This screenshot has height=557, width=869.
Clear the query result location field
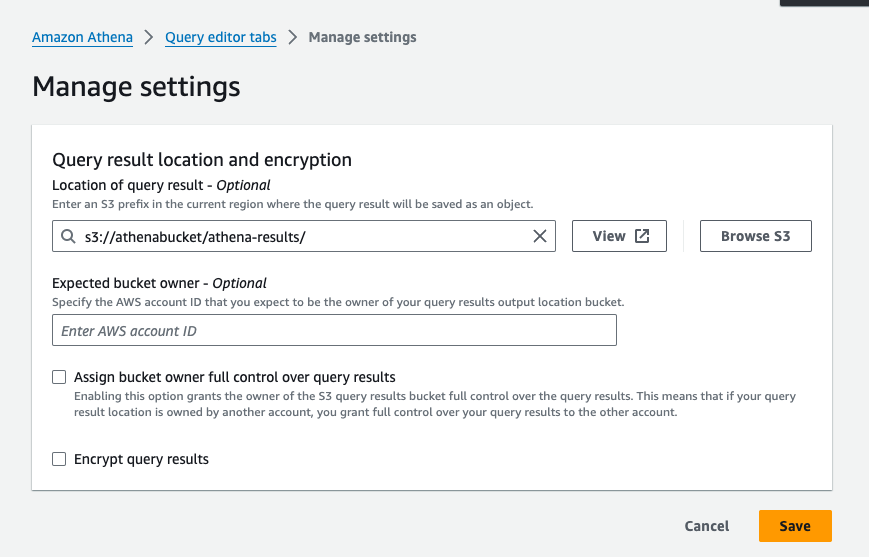point(540,236)
